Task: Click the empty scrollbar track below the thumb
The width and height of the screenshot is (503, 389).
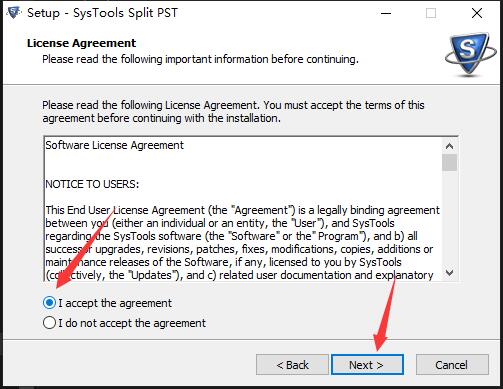Action: coord(449,218)
